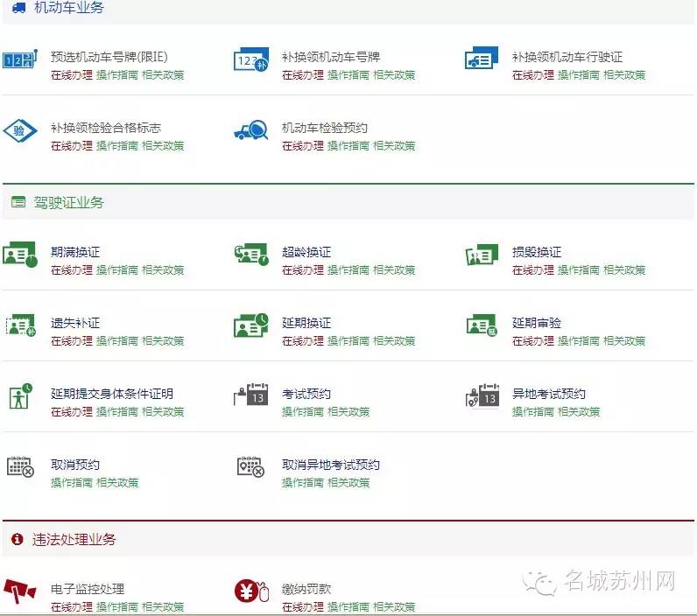This screenshot has height=616, width=697.
Task: Open 操作指南 under 延期审验
Action: click(578, 341)
